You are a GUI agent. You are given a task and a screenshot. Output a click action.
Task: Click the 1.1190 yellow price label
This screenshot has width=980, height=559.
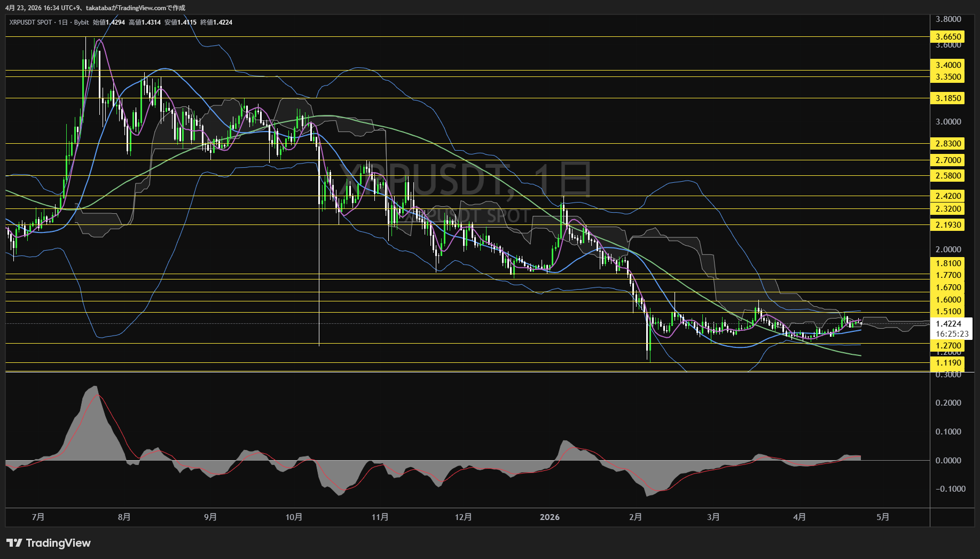pos(948,363)
